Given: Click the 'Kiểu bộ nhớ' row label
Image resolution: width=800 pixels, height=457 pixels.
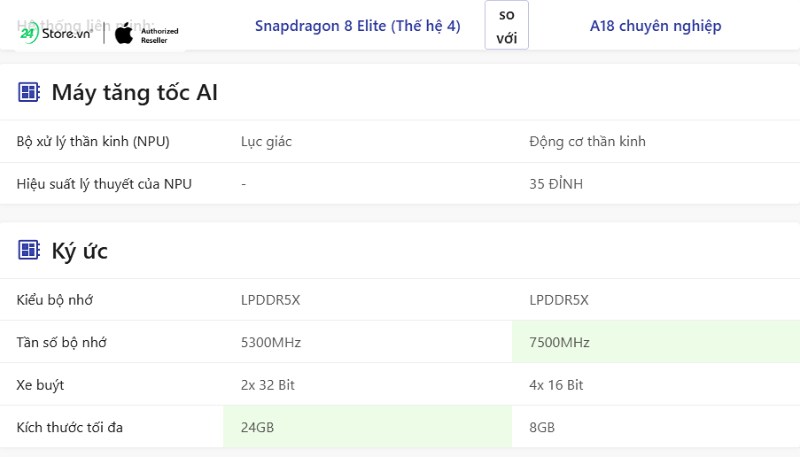Looking at the screenshot, I should click(55, 299).
